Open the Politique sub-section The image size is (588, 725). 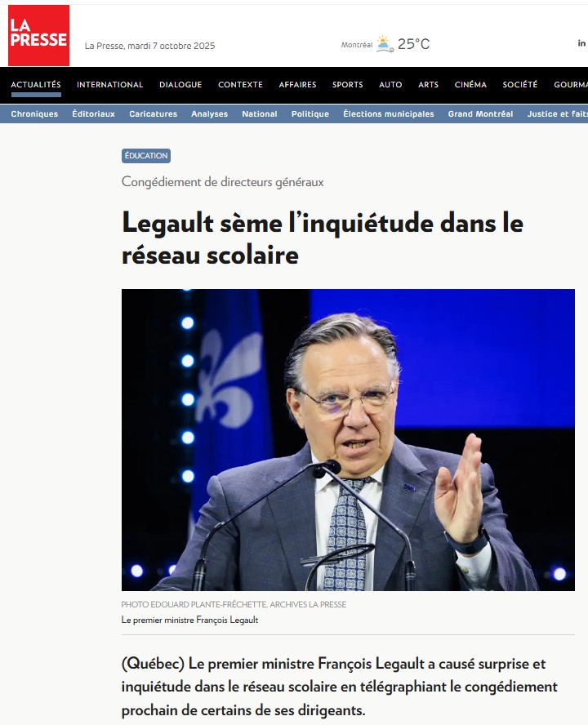(310, 113)
